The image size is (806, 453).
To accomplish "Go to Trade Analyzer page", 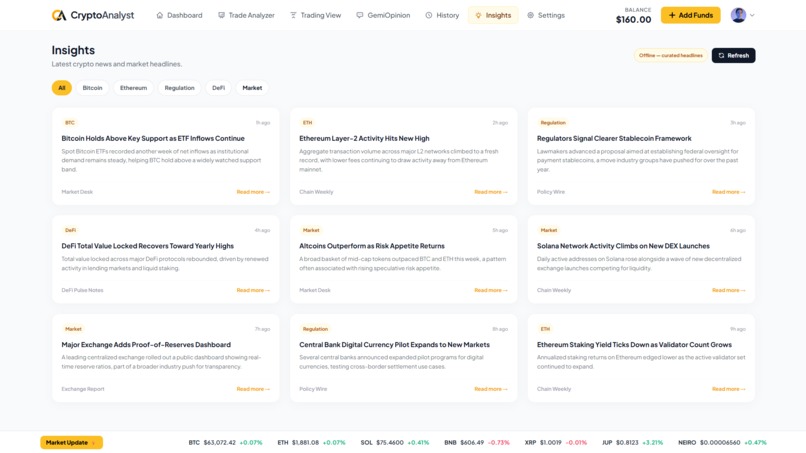I will tap(246, 15).
